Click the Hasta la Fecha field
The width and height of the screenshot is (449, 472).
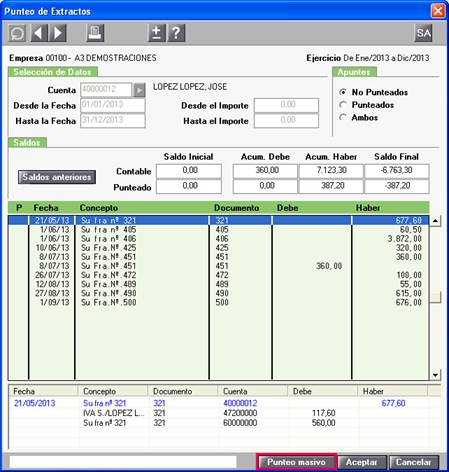[113, 120]
